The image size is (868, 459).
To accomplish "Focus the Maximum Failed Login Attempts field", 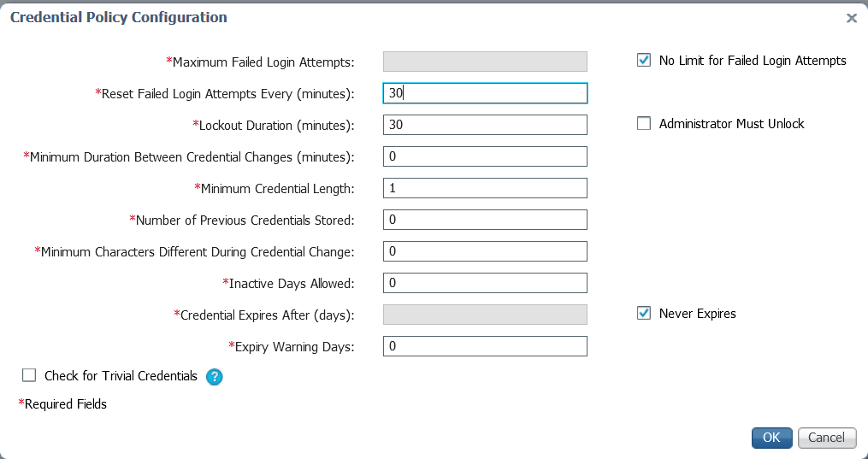I will pyautogui.click(x=485, y=62).
